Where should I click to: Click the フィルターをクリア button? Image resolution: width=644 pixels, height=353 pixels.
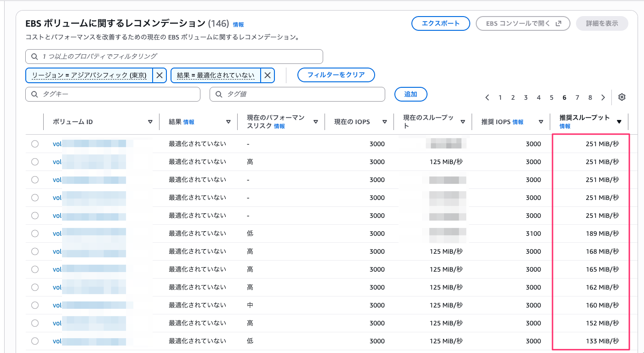(x=336, y=75)
